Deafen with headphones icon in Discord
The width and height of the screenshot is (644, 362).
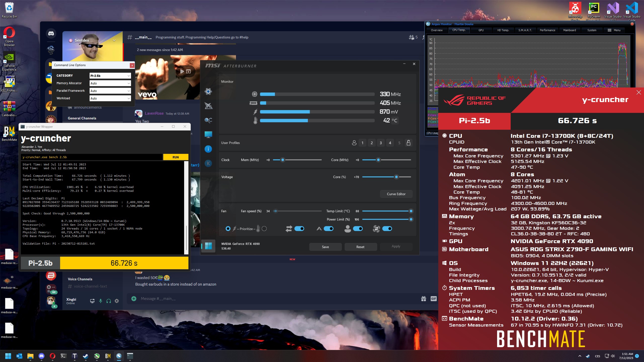109,301
